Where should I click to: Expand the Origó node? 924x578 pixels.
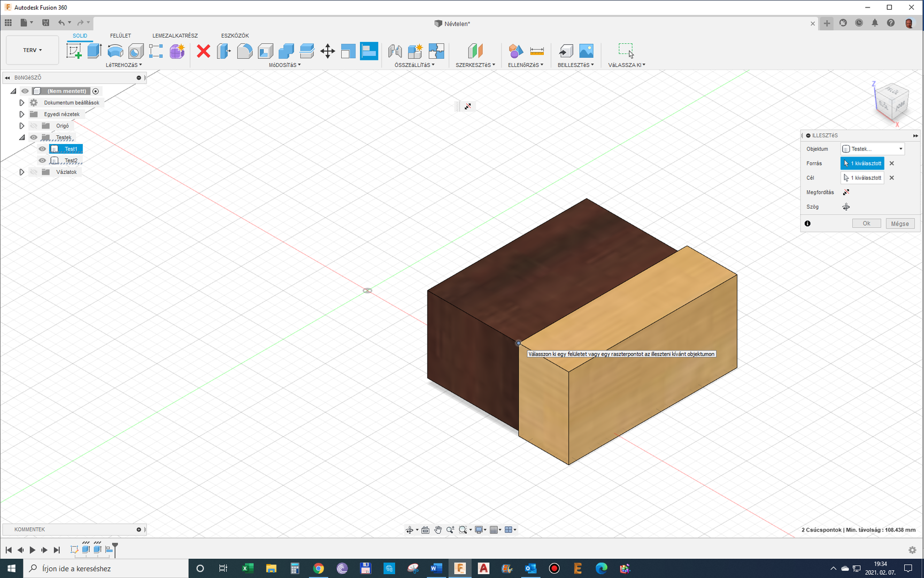point(22,126)
